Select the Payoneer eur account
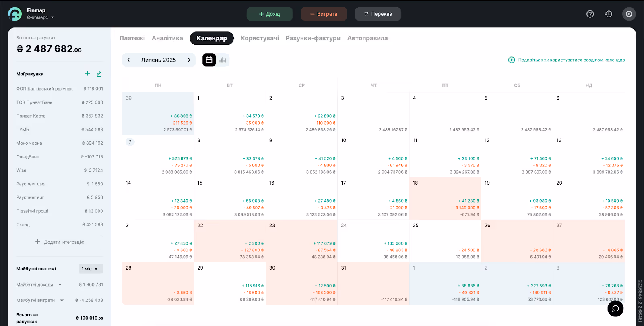The height and width of the screenshot is (326, 644). point(60,197)
